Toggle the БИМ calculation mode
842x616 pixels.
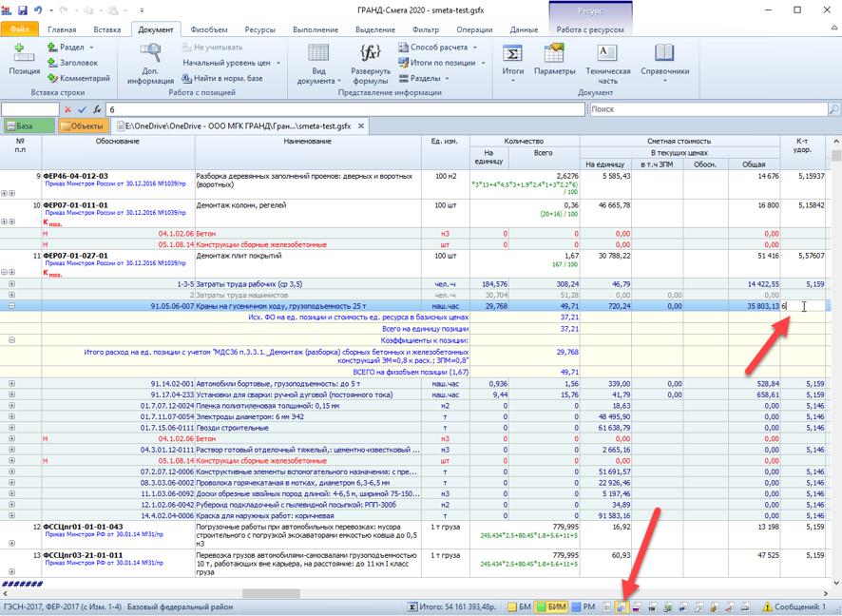[x=551, y=607]
